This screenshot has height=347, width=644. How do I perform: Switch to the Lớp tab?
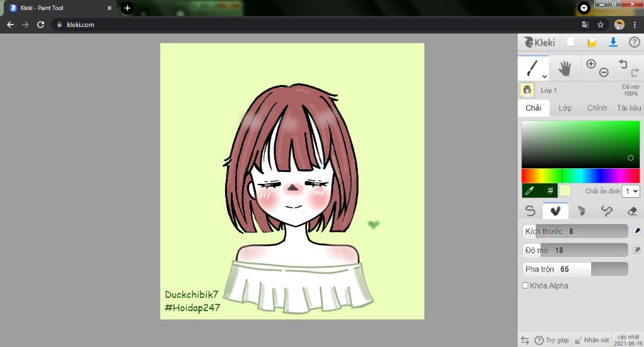[565, 108]
